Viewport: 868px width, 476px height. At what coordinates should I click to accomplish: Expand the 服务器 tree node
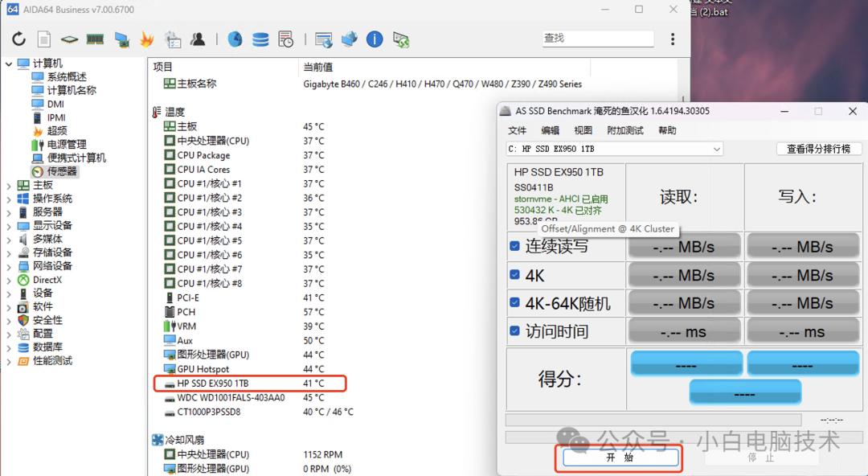(8, 212)
